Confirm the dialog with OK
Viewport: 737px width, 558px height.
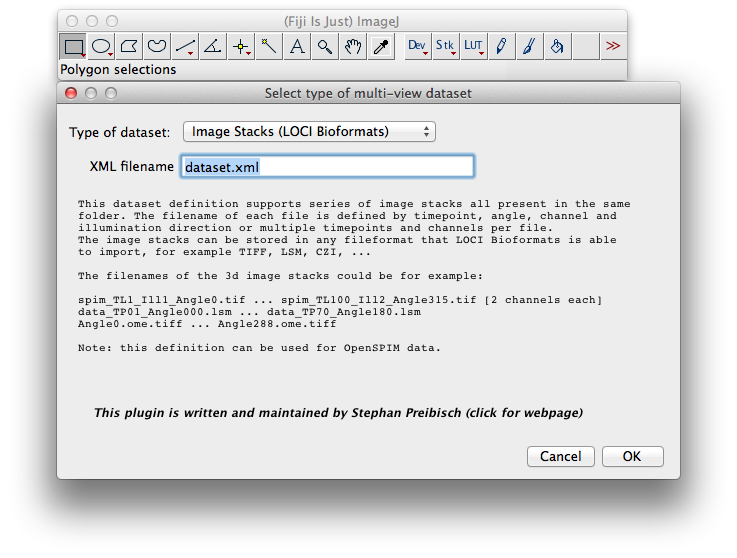pos(633,456)
